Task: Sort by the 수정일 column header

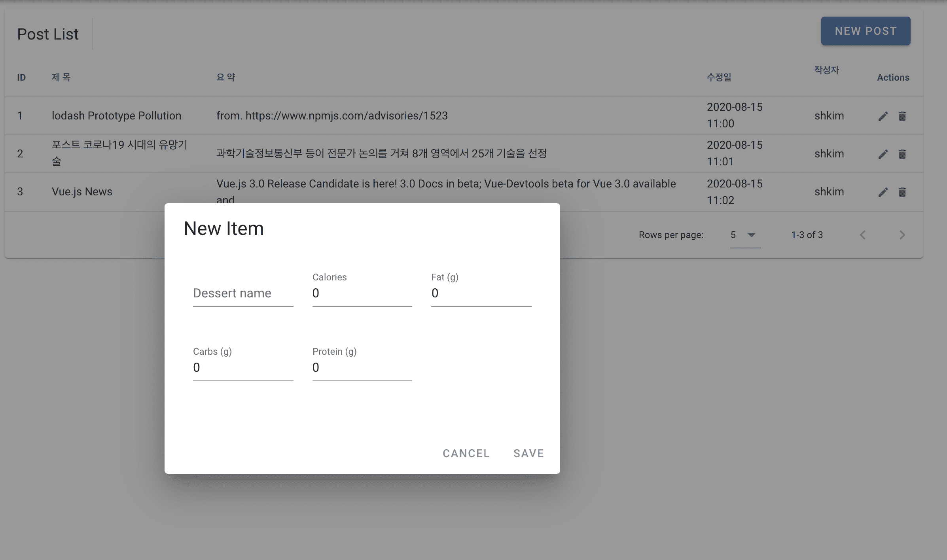Action: 719,78
